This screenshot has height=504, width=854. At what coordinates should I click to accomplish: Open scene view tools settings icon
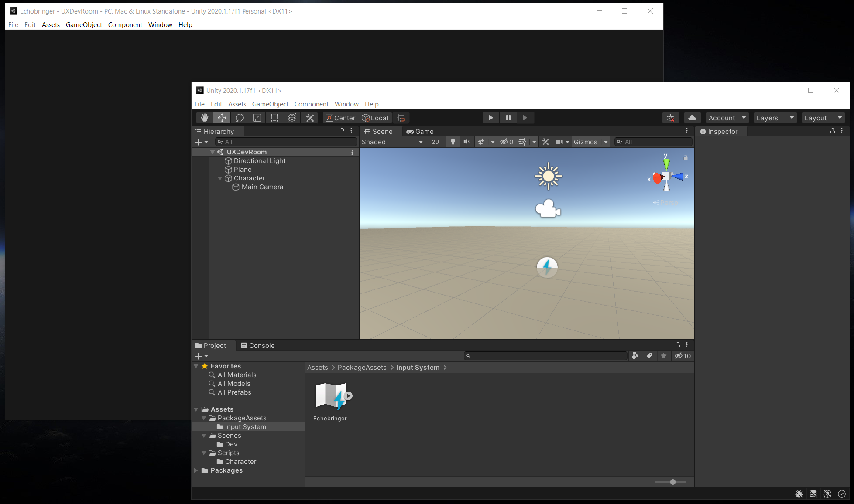point(545,142)
